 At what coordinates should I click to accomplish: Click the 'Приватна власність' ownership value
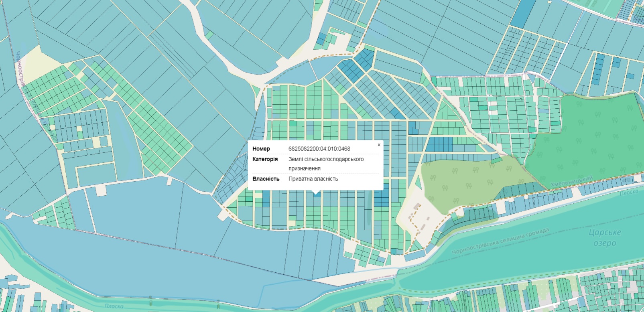tap(313, 179)
